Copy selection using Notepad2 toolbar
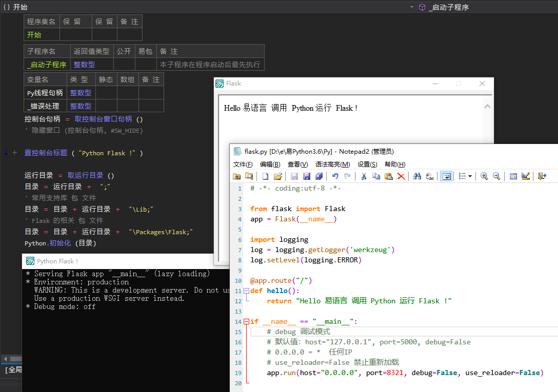 [x=376, y=176]
